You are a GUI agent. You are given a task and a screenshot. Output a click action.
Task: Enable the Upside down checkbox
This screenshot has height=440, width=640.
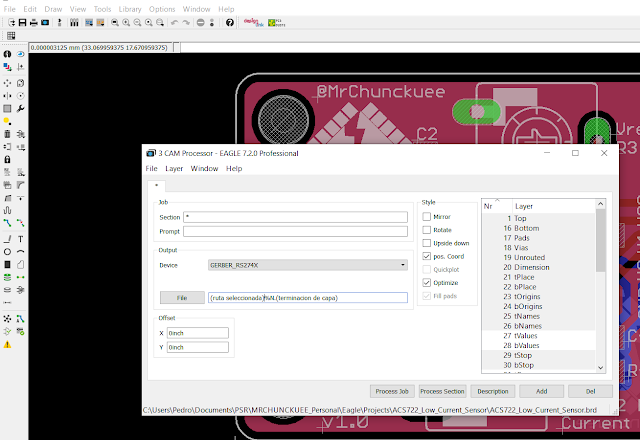(427, 243)
